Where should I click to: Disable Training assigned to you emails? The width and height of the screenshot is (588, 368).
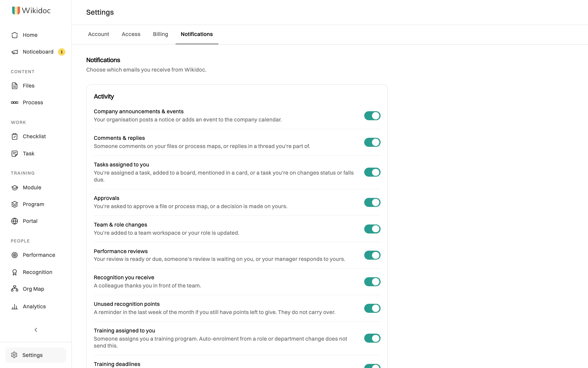tap(372, 338)
